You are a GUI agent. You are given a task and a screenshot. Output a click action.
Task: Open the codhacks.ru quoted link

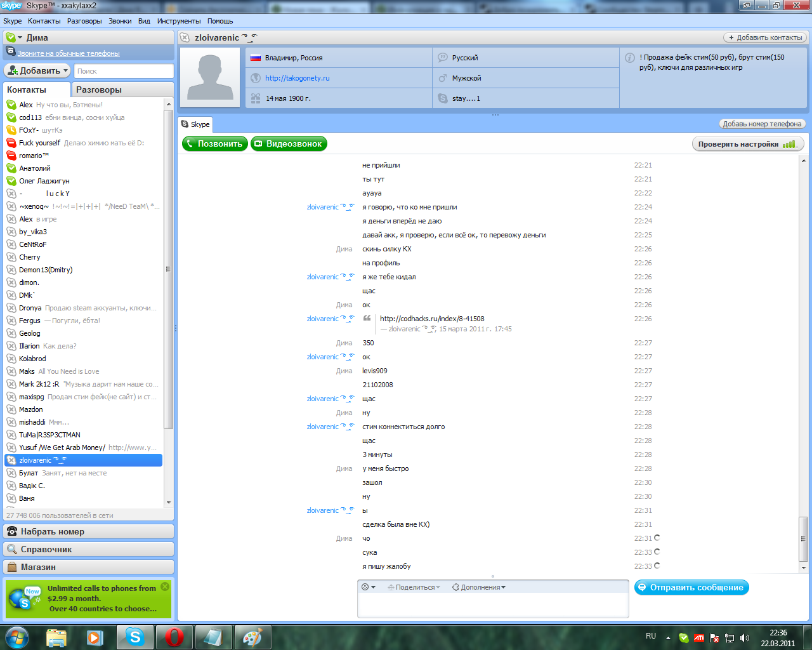(x=432, y=319)
